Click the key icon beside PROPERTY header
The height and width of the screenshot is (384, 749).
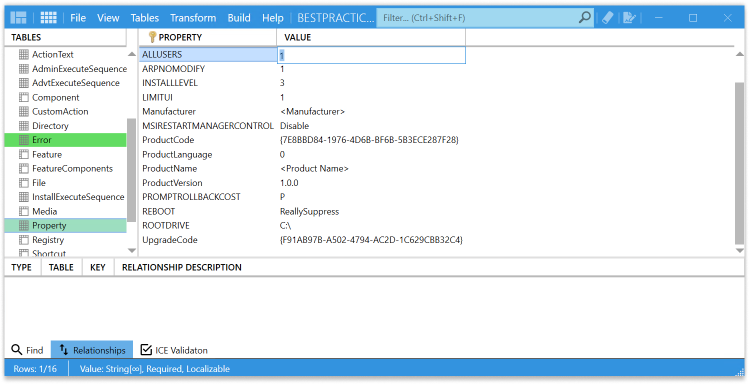[152, 37]
